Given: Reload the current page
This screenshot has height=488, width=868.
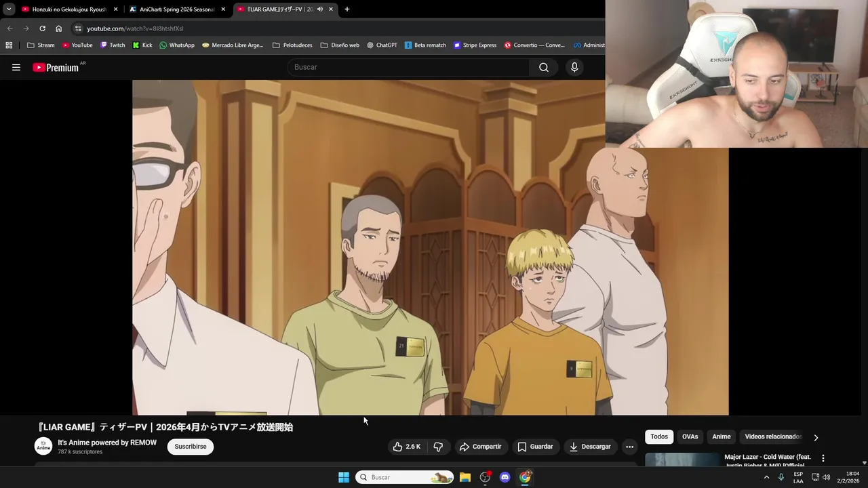Looking at the screenshot, I should (42, 28).
